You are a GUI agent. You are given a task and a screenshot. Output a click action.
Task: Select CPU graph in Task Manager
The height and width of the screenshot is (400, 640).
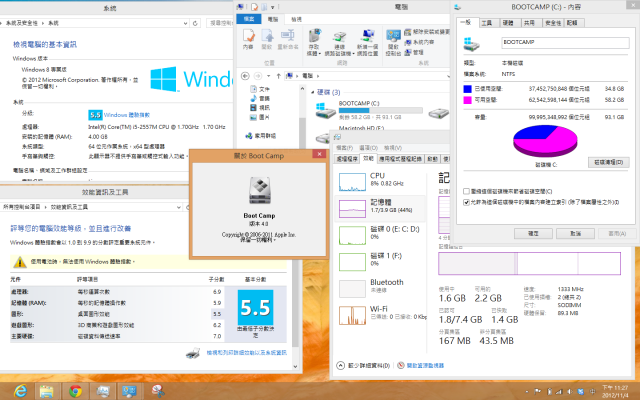pos(352,182)
